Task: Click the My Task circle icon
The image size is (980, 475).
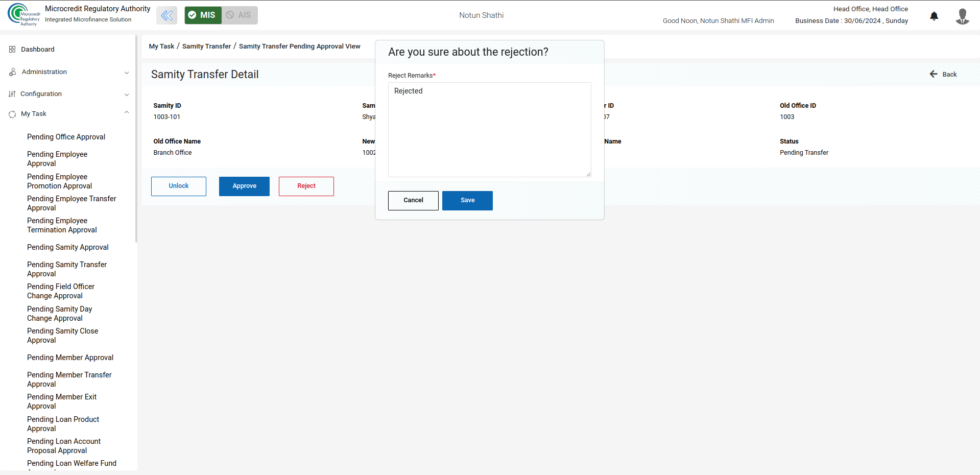Action: pos(12,114)
